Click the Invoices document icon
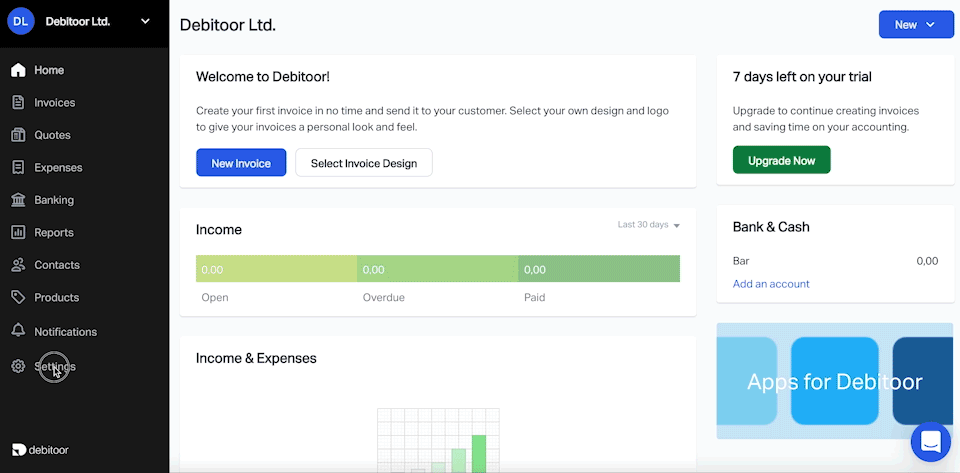 (18, 103)
